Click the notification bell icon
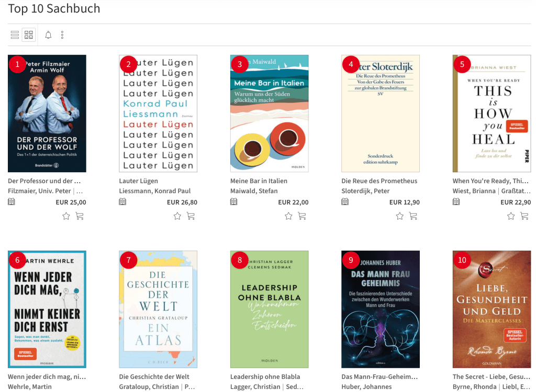The image size is (536, 392). (x=48, y=35)
